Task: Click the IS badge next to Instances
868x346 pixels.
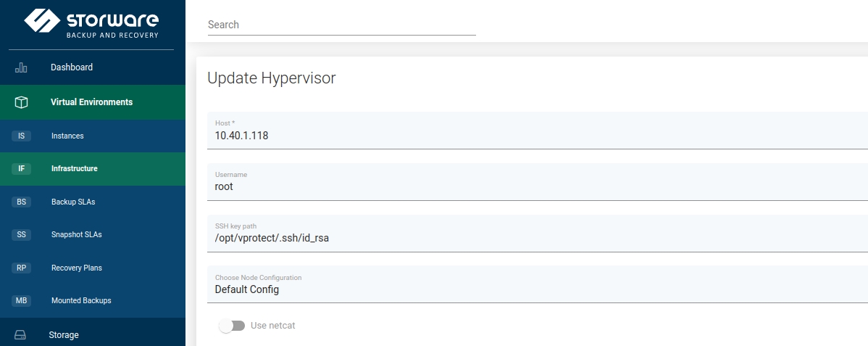Action: tap(21, 136)
